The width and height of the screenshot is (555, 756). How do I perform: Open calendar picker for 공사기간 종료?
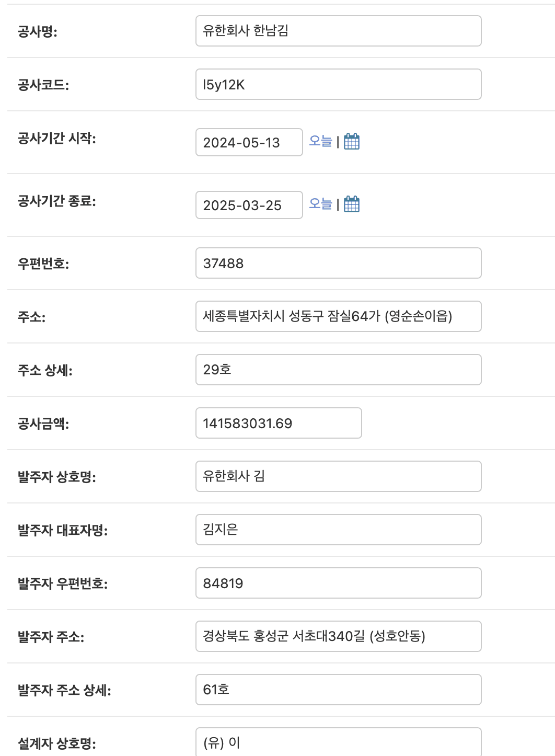click(x=352, y=204)
